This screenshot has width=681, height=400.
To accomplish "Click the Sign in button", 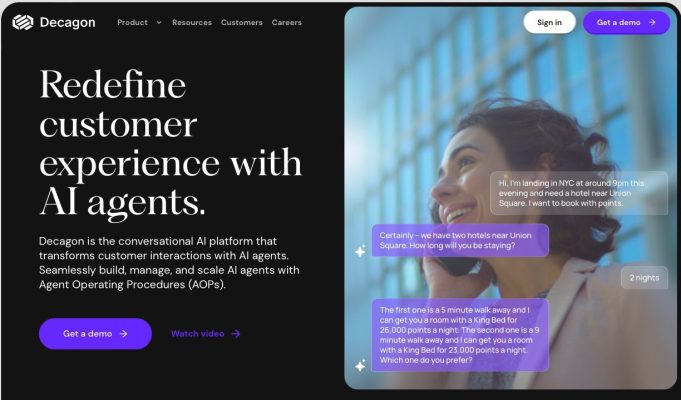I will pyautogui.click(x=549, y=22).
